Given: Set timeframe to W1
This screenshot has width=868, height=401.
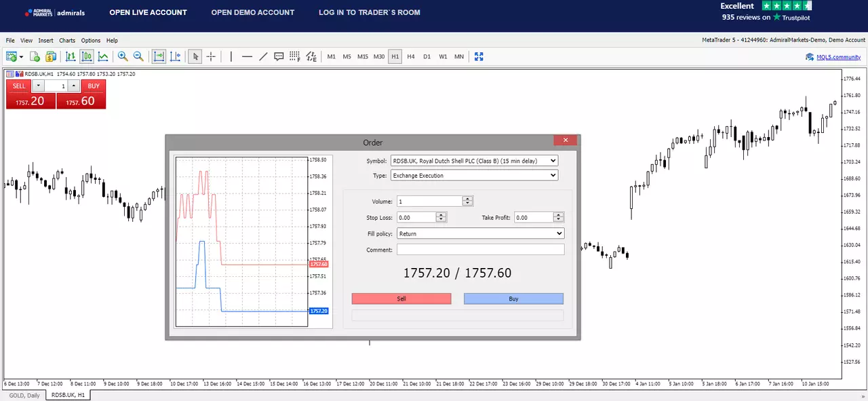Looking at the screenshot, I should coord(443,57).
